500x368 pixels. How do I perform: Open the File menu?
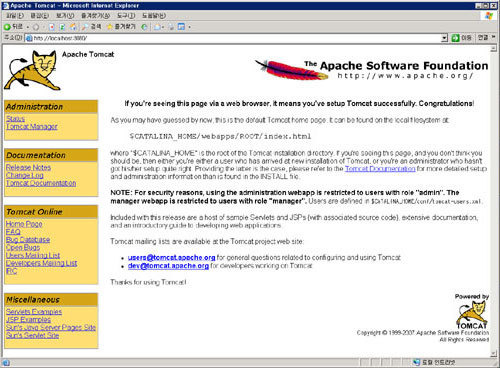tap(15, 16)
